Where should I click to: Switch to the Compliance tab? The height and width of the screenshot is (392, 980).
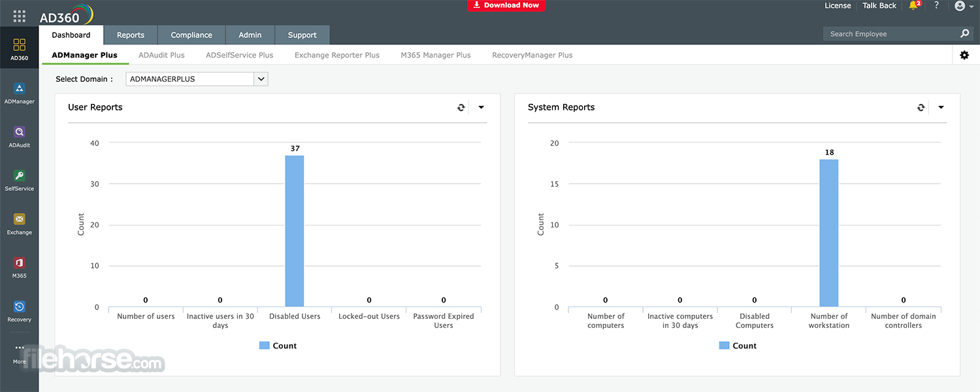[x=191, y=35]
